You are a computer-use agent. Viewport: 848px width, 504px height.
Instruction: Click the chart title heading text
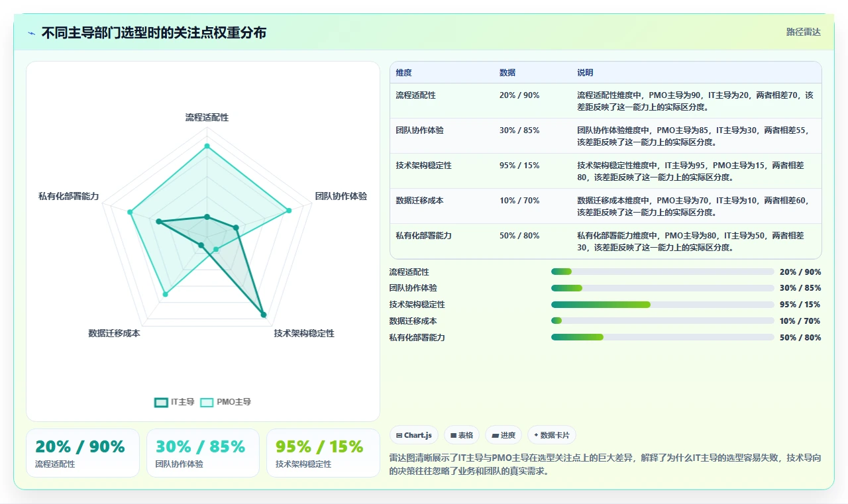coord(154,32)
